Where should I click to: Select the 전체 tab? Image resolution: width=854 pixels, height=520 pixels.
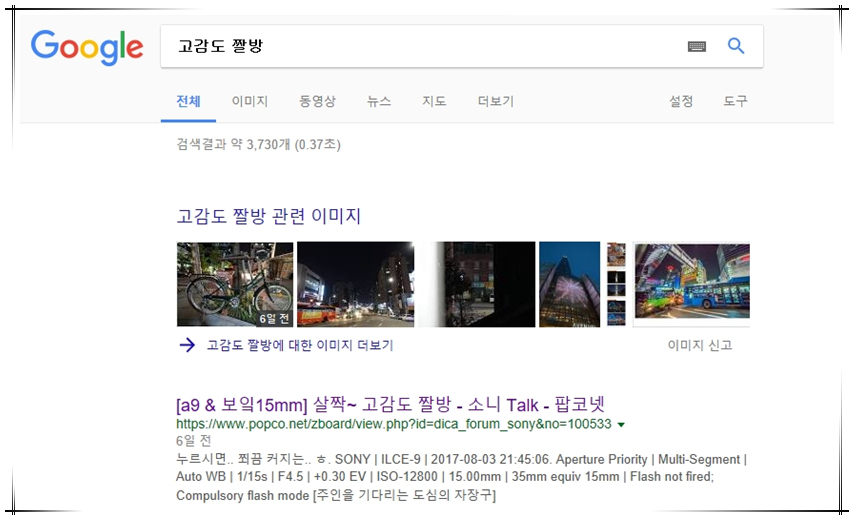coord(188,101)
